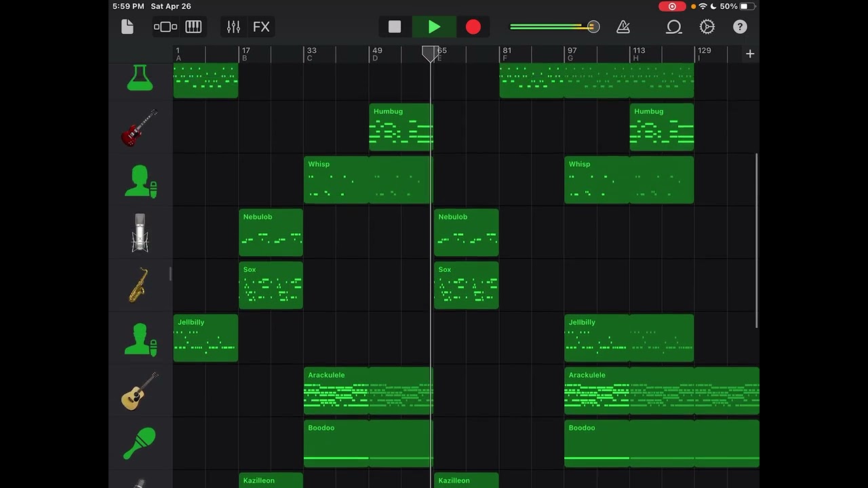Jump to bar 1 section A on ruler
The width and height of the screenshot is (868, 488).
[x=178, y=54]
